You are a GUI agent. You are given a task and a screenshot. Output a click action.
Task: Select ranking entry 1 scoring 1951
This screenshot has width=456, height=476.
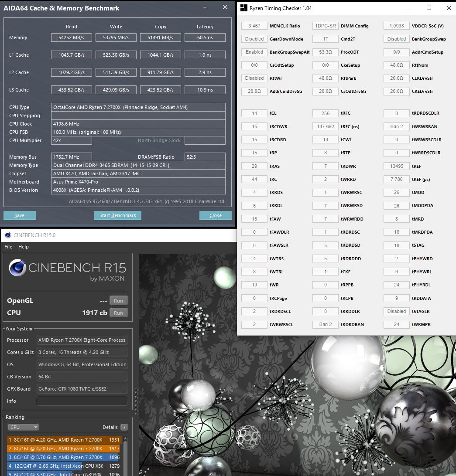click(x=64, y=439)
